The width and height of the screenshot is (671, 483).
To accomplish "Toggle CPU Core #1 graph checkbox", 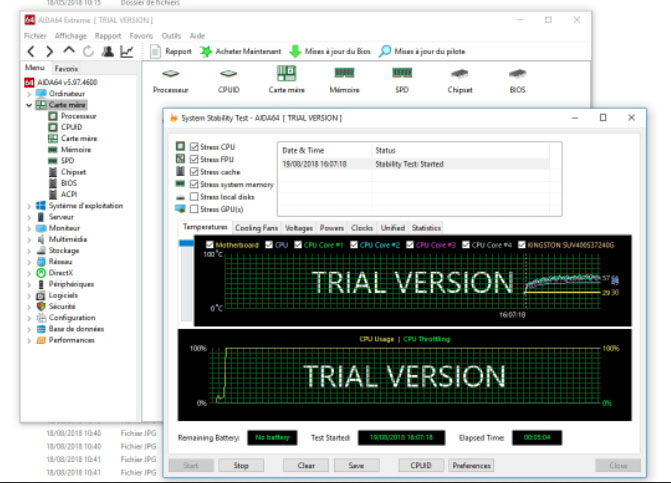I will [x=297, y=245].
